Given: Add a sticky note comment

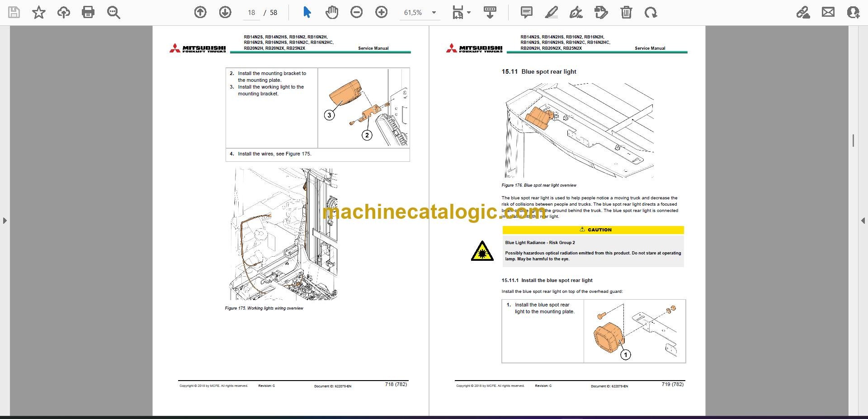Looking at the screenshot, I should pyautogui.click(x=527, y=12).
